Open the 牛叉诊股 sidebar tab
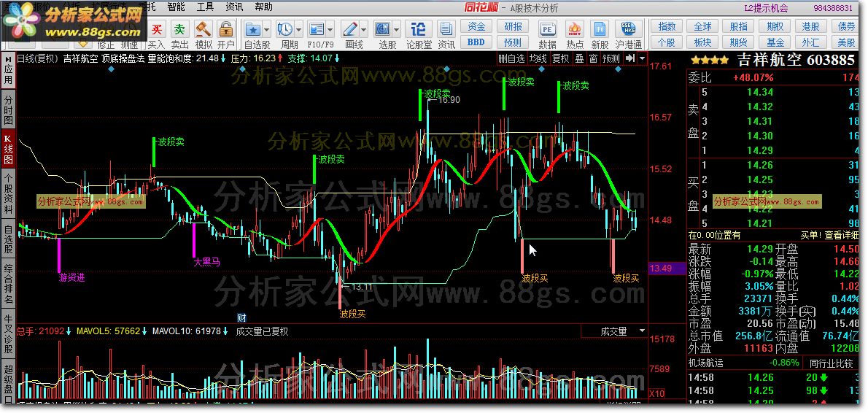This screenshot has height=413, width=868. tap(8, 334)
